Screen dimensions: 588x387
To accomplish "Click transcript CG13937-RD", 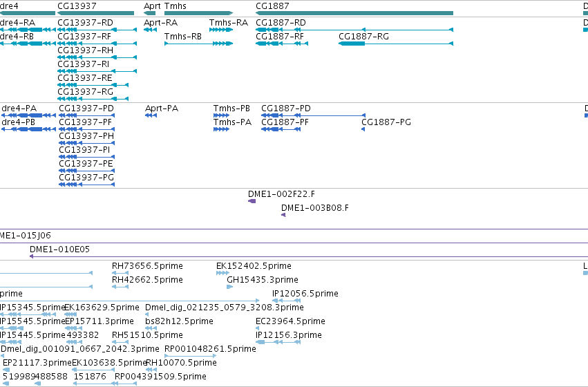I will tap(97, 30).
